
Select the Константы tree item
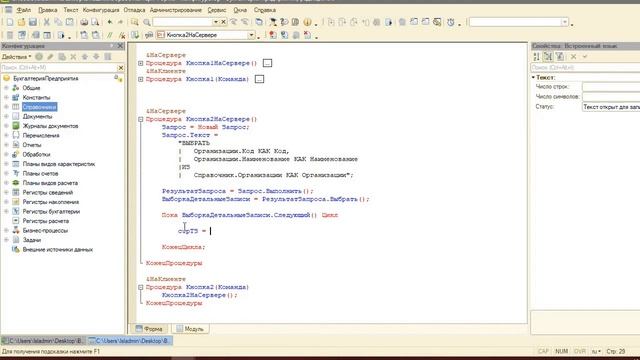pos(36,98)
